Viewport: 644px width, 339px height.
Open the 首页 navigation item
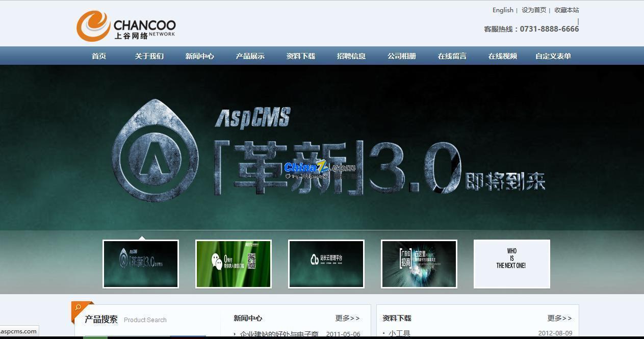pyautogui.click(x=99, y=56)
